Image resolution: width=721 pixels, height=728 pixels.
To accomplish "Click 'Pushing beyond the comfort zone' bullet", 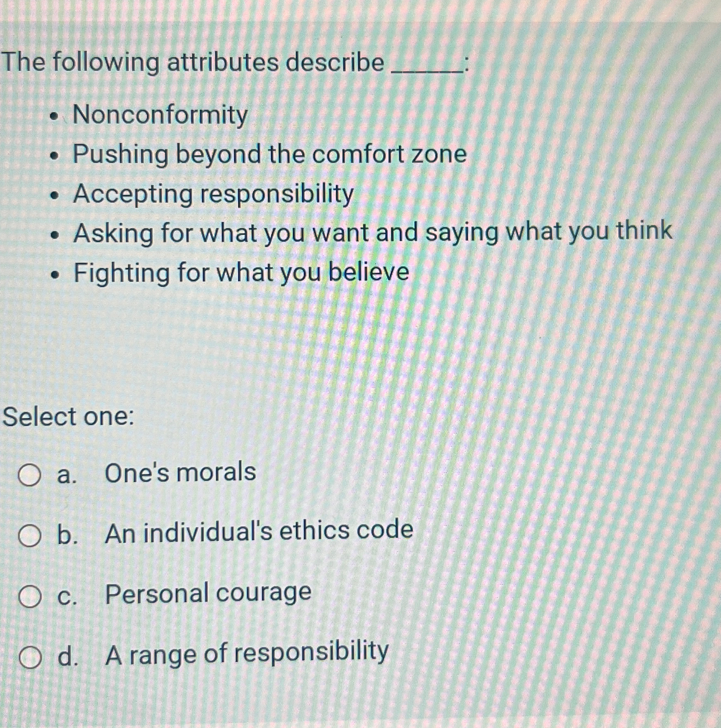I will pos(270,154).
